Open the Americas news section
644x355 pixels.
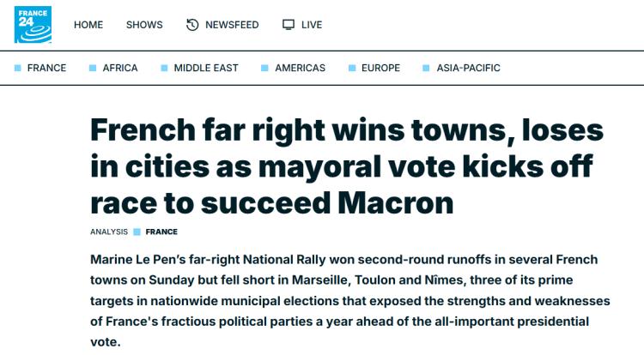[x=300, y=69]
